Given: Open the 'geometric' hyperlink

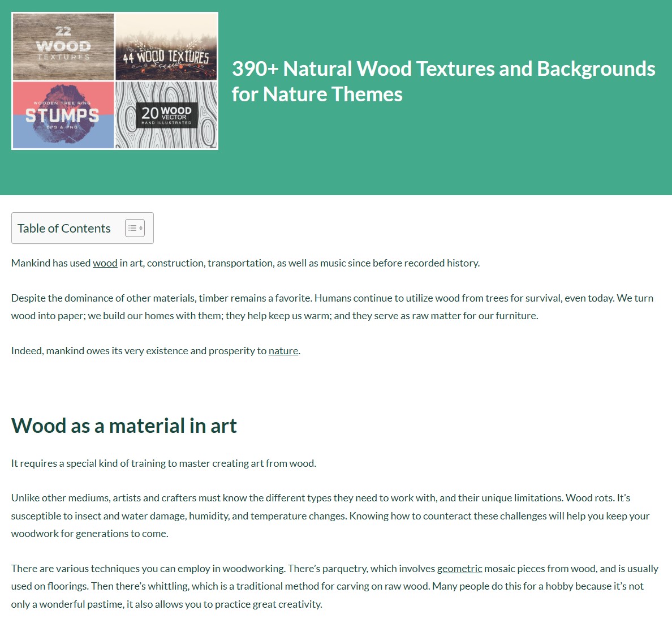Looking at the screenshot, I should click(x=459, y=569).
